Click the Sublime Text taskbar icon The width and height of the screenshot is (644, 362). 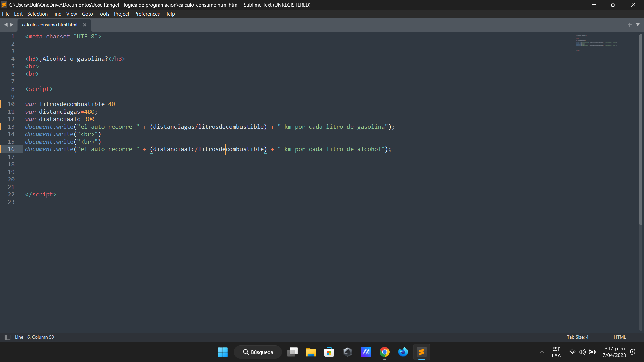click(422, 352)
